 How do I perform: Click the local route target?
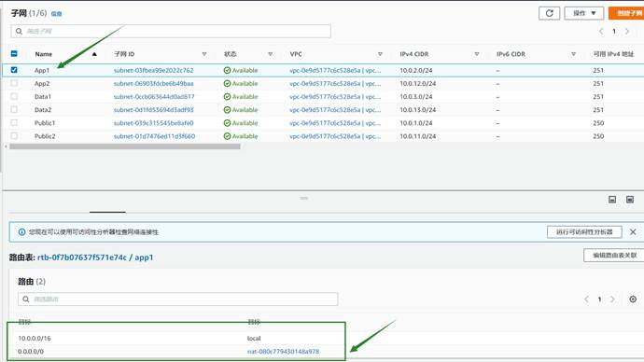pos(254,338)
